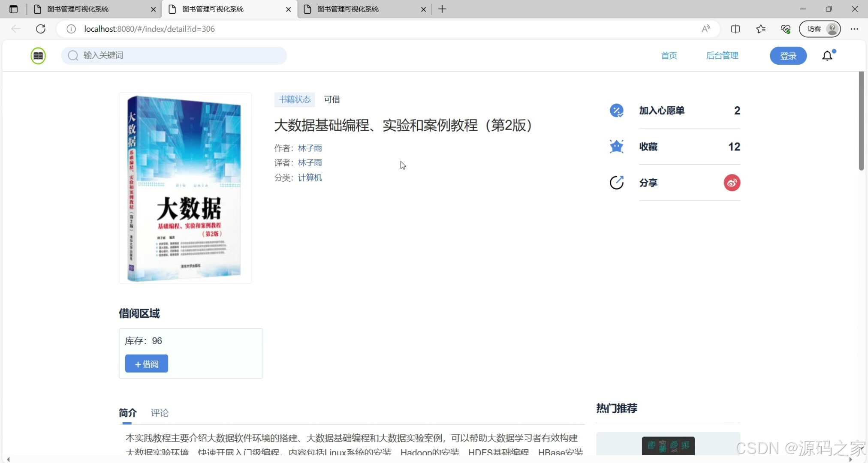Click the 登录 login button
The width and height of the screenshot is (868, 463).
click(x=788, y=55)
